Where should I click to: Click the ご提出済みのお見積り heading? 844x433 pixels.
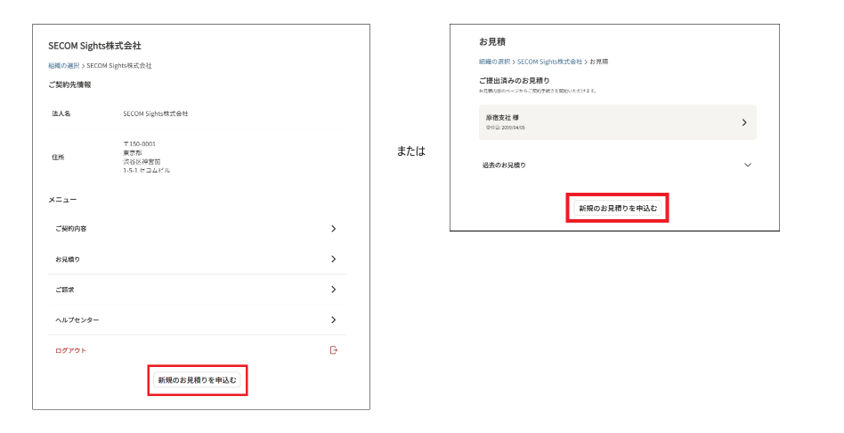point(514,81)
